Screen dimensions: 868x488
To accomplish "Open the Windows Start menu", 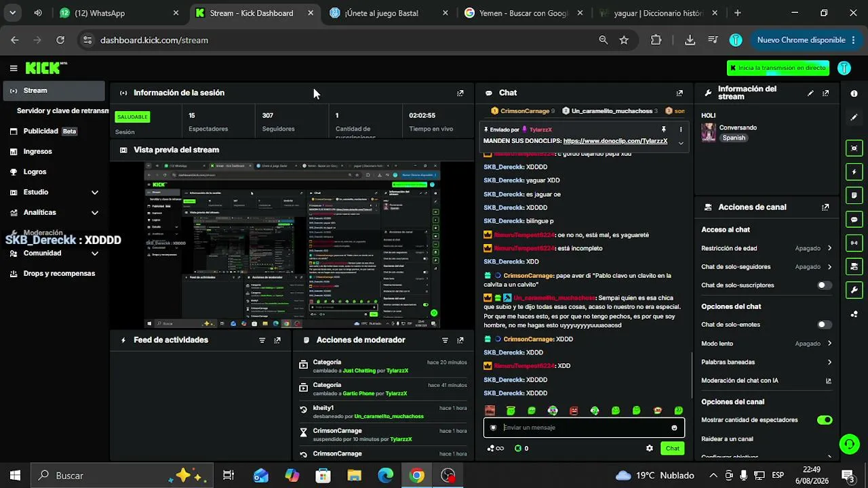I will tap(15, 476).
